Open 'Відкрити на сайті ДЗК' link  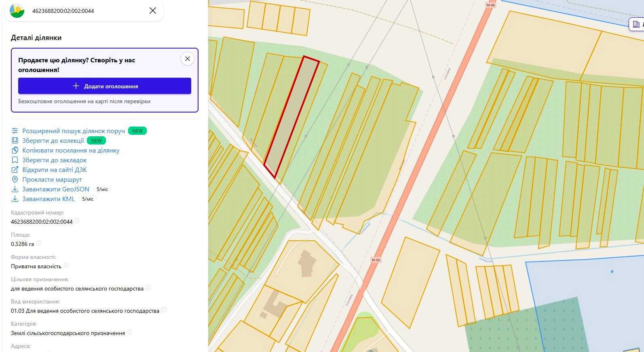point(55,170)
